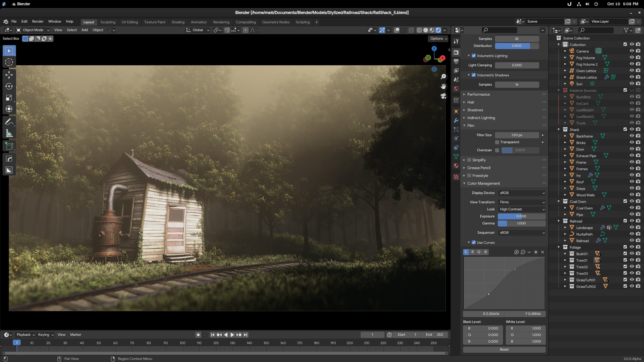The width and height of the screenshot is (644, 362).
Task: Open the Marker menu in the timeline
Action: (x=75, y=335)
